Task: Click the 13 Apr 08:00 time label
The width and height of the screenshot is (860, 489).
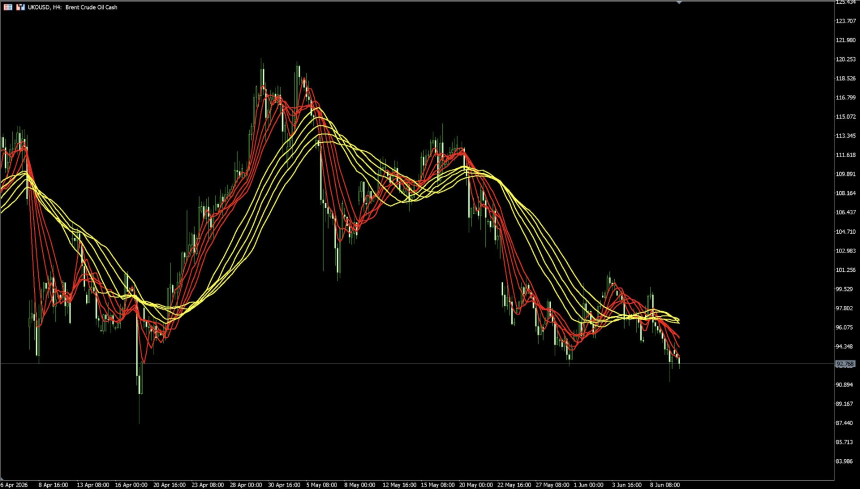Action: point(93,485)
